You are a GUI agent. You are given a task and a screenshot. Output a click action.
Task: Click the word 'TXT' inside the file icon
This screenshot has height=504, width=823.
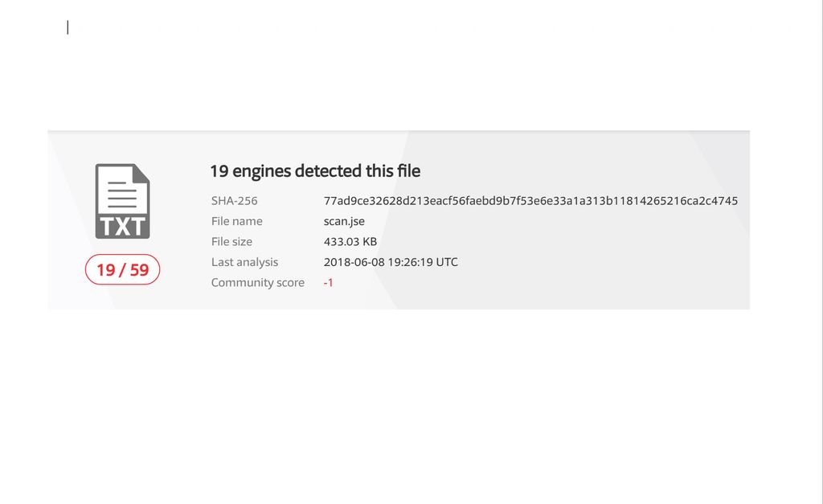pyautogui.click(x=123, y=226)
